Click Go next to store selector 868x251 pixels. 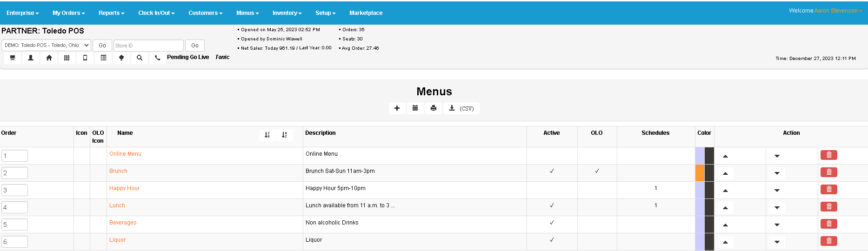(102, 45)
